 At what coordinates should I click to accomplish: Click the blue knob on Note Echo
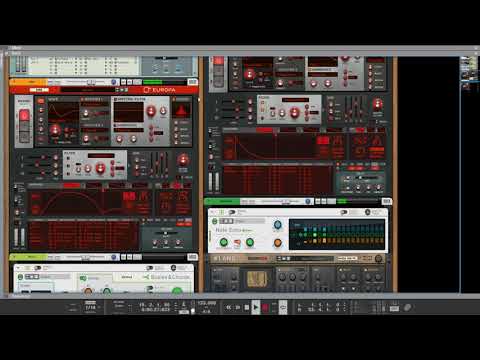point(277,225)
